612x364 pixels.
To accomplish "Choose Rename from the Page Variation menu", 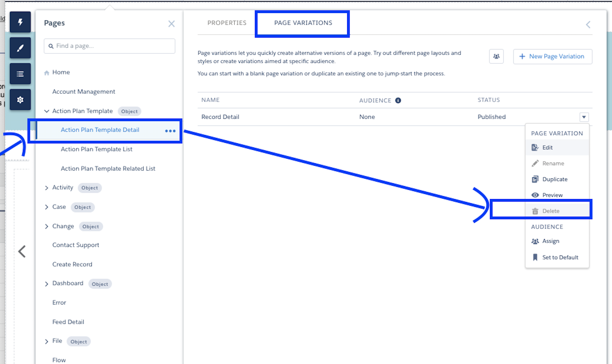I will 557,164.
